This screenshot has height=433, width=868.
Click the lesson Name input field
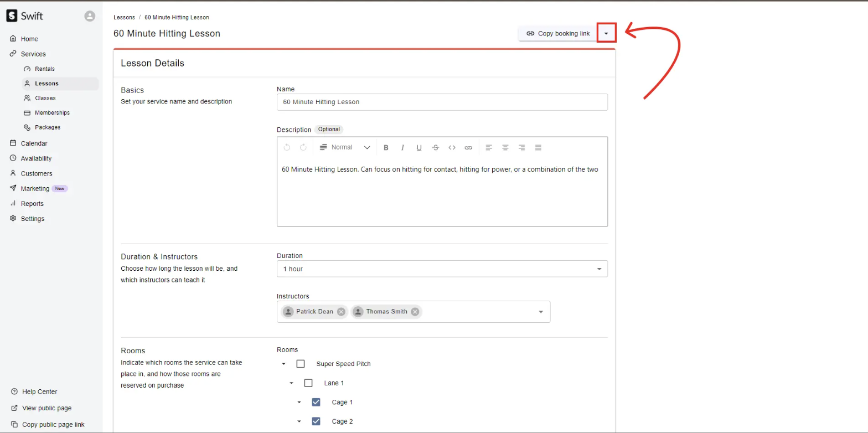tap(442, 102)
